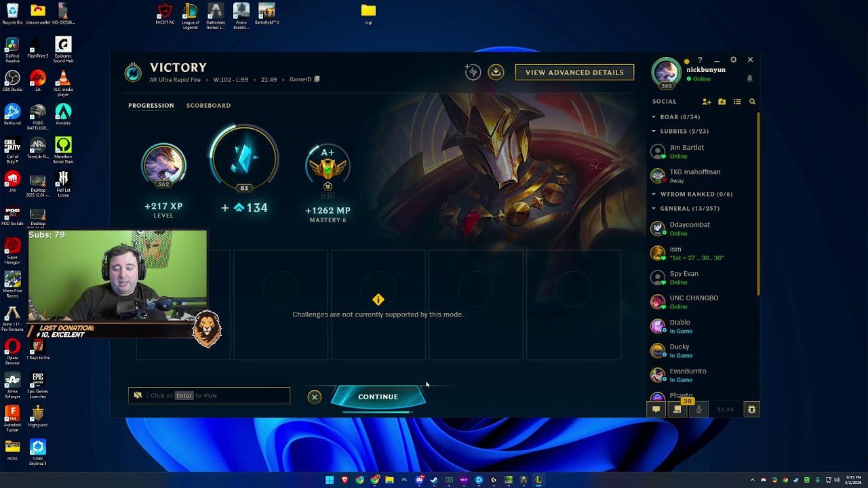Click the Windows Start button
The height and width of the screenshot is (488, 868).
(x=330, y=480)
